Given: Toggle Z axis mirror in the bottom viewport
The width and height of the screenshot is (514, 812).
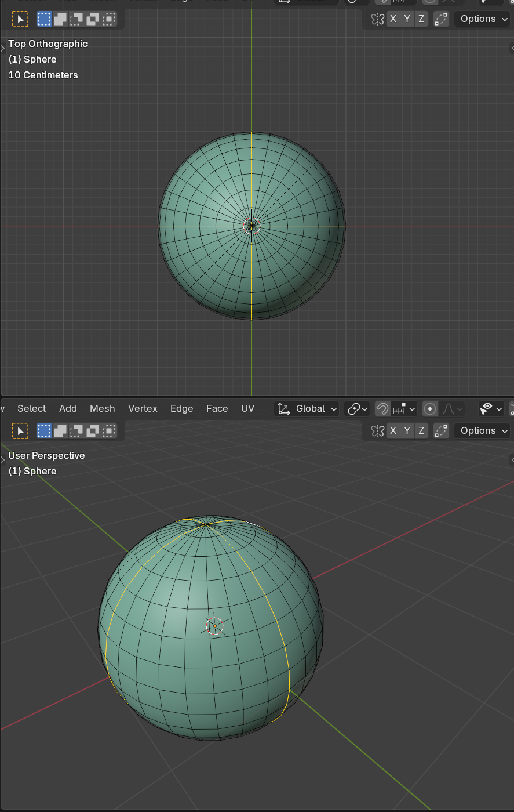Looking at the screenshot, I should (x=421, y=430).
